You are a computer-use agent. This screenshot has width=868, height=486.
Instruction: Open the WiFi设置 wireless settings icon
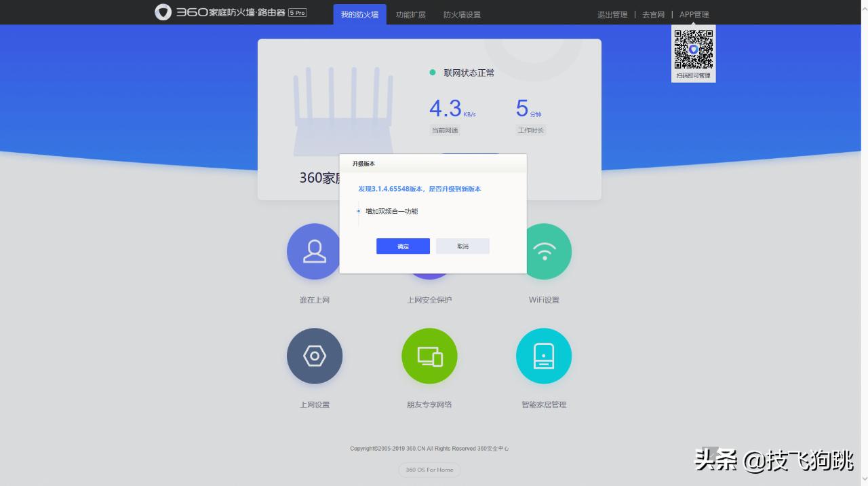tap(545, 251)
